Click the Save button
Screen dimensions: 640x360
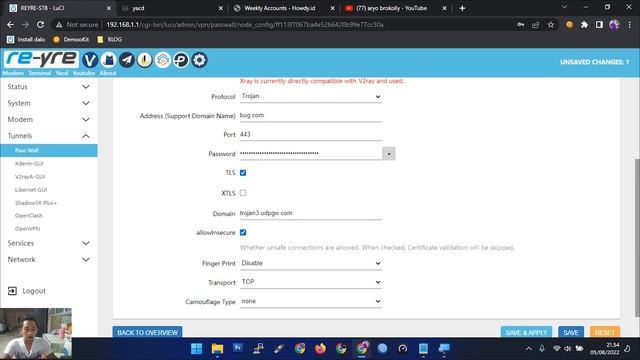(x=571, y=332)
